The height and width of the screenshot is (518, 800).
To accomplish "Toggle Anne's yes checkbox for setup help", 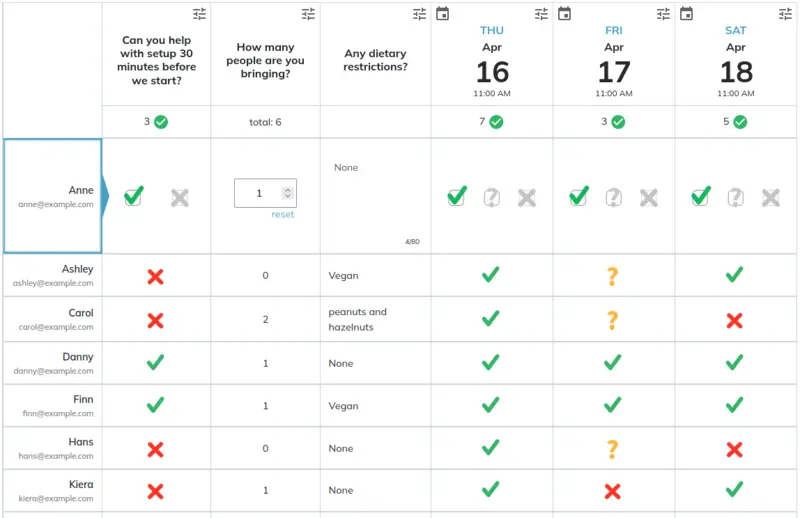I will tap(133, 197).
